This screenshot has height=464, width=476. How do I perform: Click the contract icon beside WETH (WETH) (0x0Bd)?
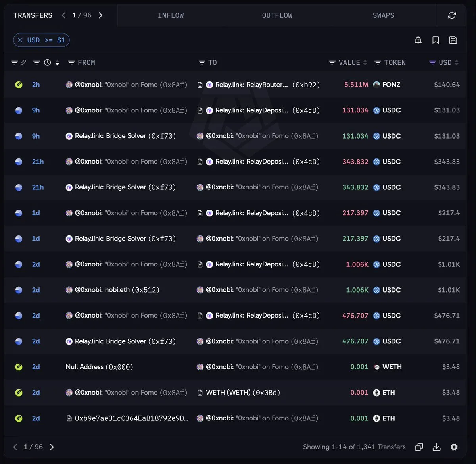[200, 393]
